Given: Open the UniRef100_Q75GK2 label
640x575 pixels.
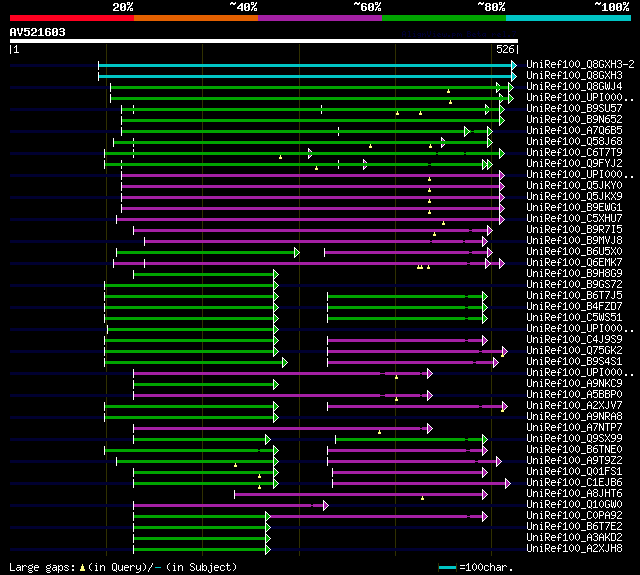Looking at the screenshot, I should pos(574,351).
